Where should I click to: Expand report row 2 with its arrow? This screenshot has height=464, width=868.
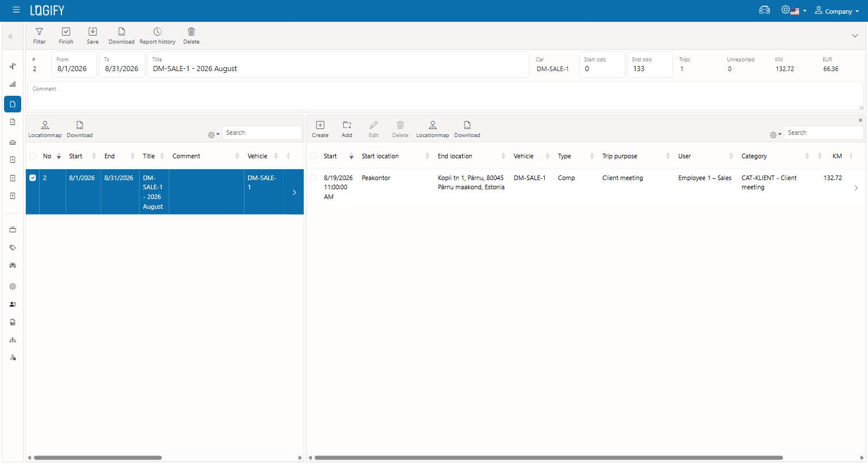(294, 192)
